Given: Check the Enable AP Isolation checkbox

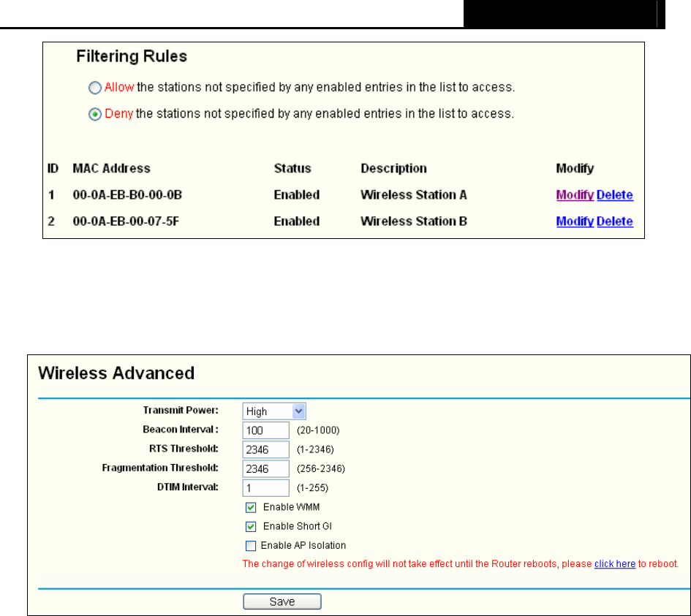Looking at the screenshot, I should 251,546.
